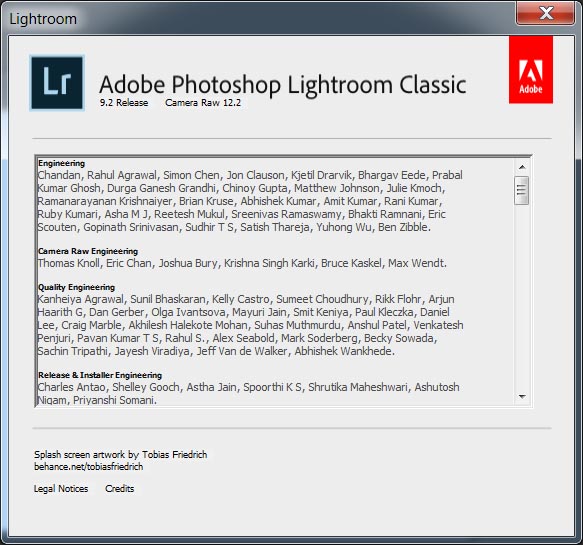Click the 'Camera Raw Engineering' heading
583x545 pixels.
pyautogui.click(x=88, y=251)
